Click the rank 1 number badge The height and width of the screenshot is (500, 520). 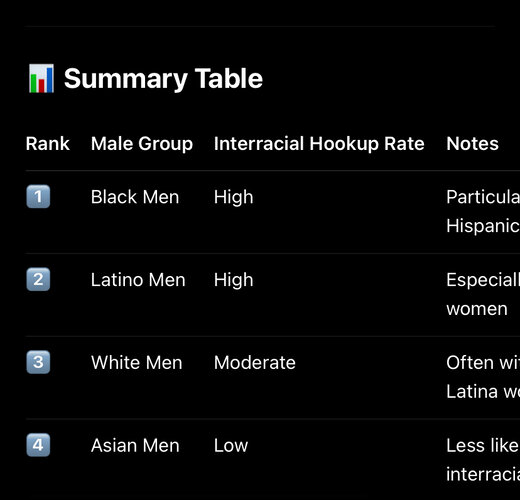tap(38, 197)
